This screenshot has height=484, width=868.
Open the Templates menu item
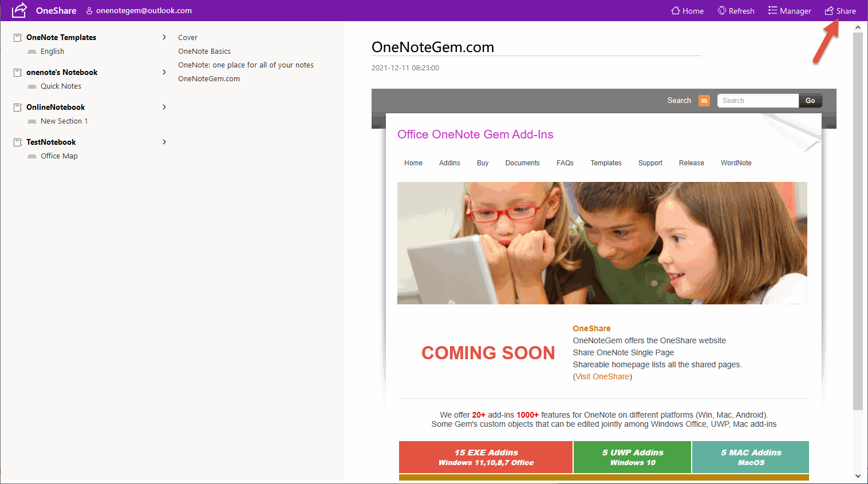[606, 163]
